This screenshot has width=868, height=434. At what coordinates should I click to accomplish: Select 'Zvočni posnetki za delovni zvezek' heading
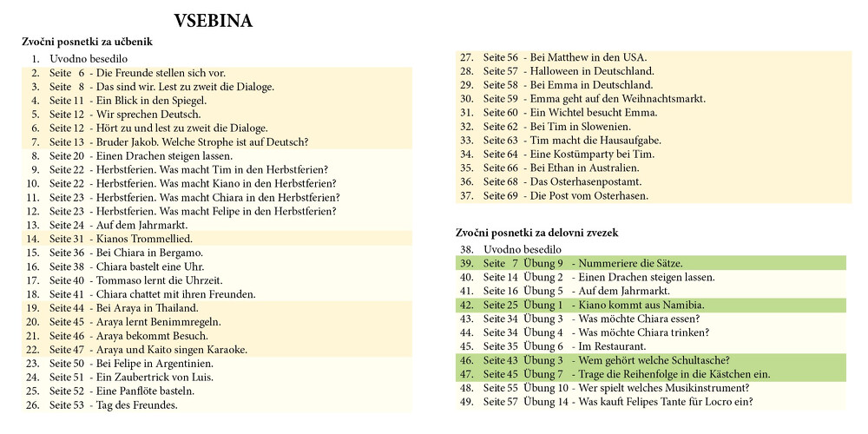(537, 233)
